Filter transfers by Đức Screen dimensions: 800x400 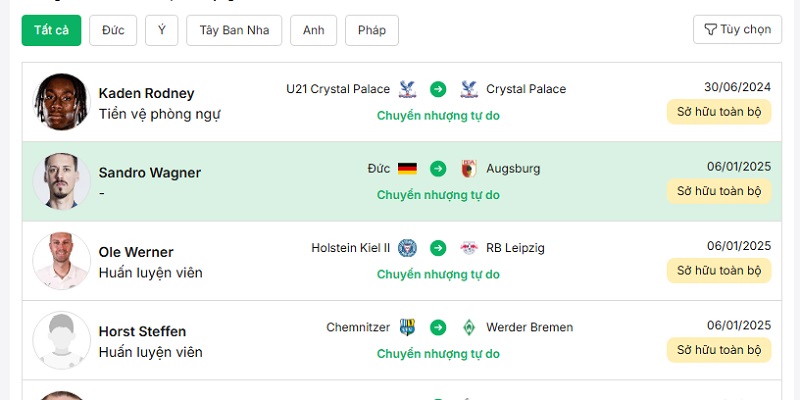(x=113, y=30)
